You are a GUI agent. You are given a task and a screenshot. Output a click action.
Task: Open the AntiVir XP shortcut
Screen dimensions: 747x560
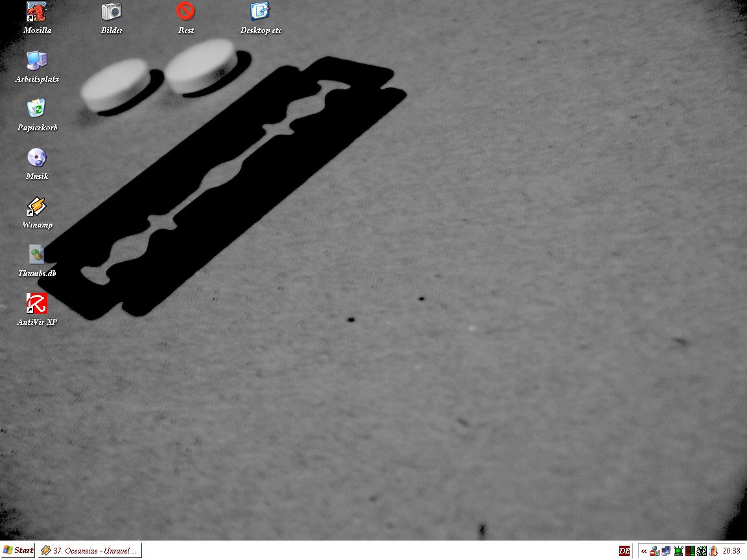(x=37, y=303)
